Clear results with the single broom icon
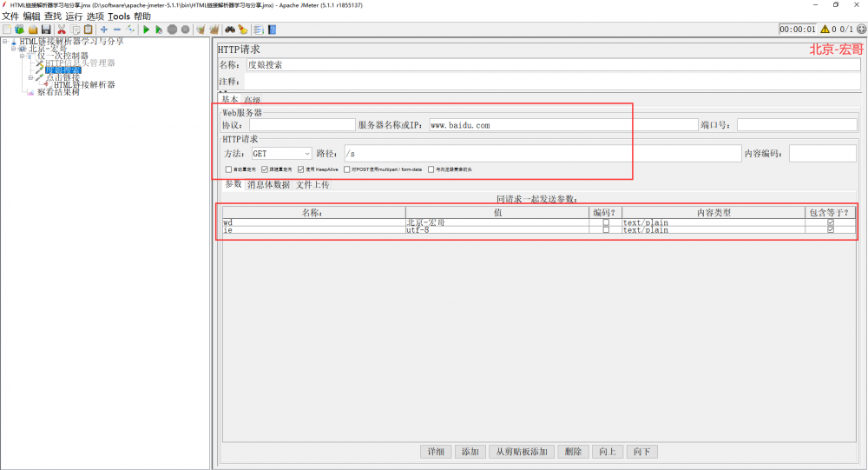868x470 pixels. pyautogui.click(x=201, y=30)
